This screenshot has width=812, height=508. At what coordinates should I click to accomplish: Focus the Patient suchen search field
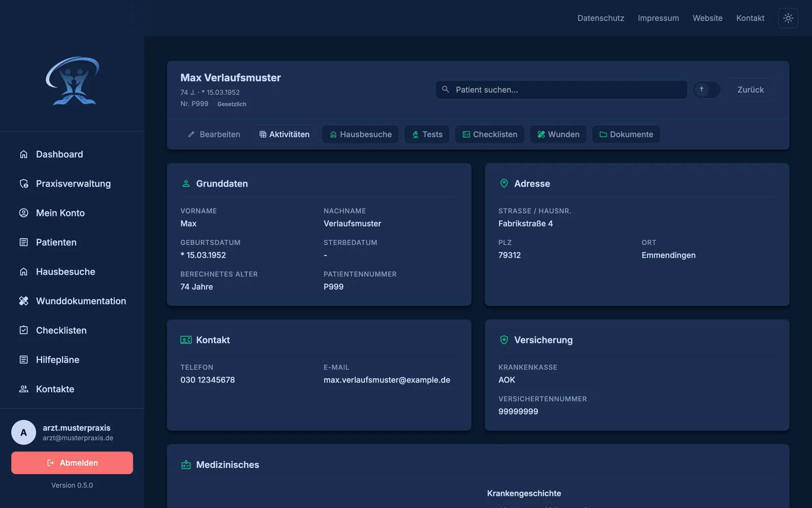(x=561, y=89)
